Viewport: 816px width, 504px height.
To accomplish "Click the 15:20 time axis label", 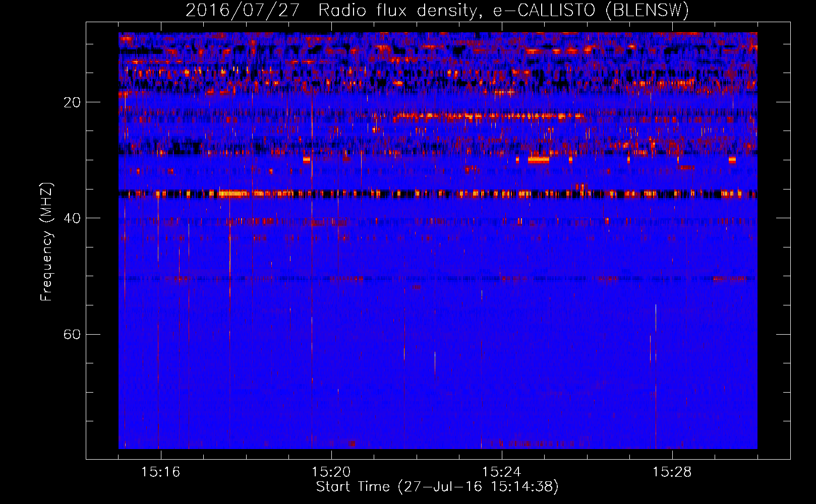I will (331, 472).
